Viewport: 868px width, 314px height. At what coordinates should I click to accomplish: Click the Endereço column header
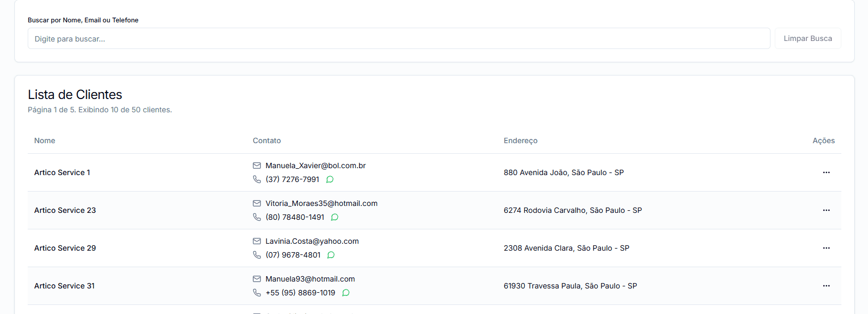click(520, 141)
